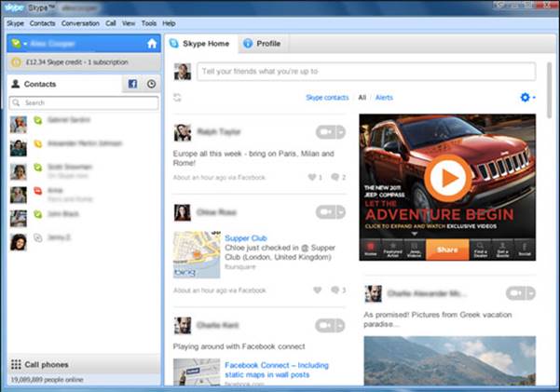Open the Facebook Connect static maps link
This screenshot has width=560, height=392.
tap(277, 370)
